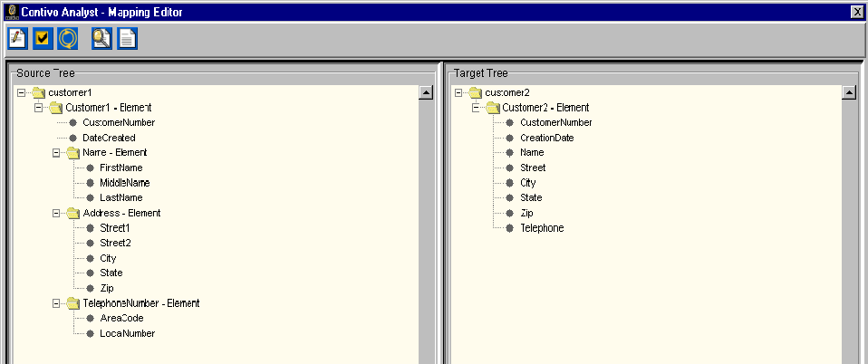Viewport: 868px width, 364px height.
Task: Select Zip under Address - Element
Action: coord(106,288)
